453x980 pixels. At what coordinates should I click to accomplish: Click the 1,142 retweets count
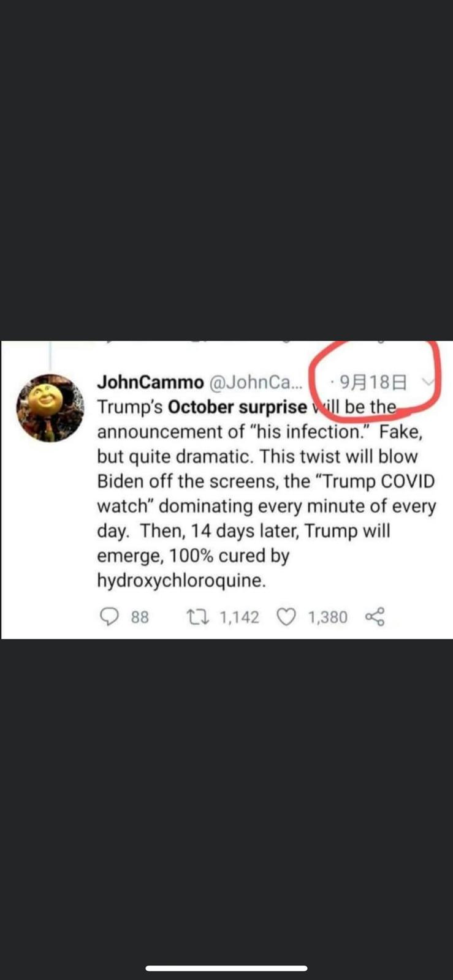tap(239, 617)
